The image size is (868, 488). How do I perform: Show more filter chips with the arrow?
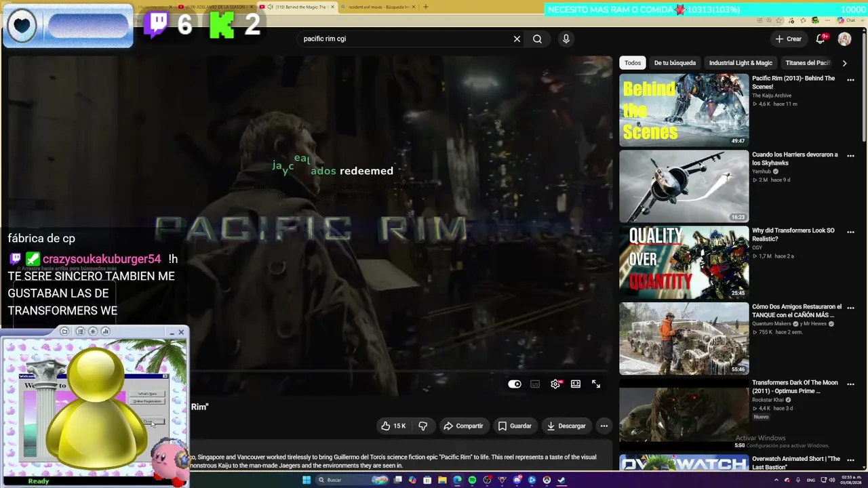[x=844, y=63]
